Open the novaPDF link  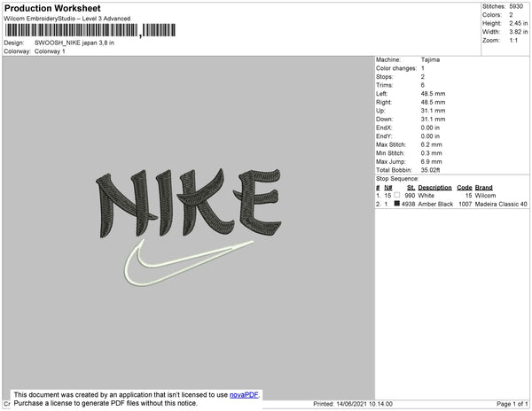[x=244, y=395]
